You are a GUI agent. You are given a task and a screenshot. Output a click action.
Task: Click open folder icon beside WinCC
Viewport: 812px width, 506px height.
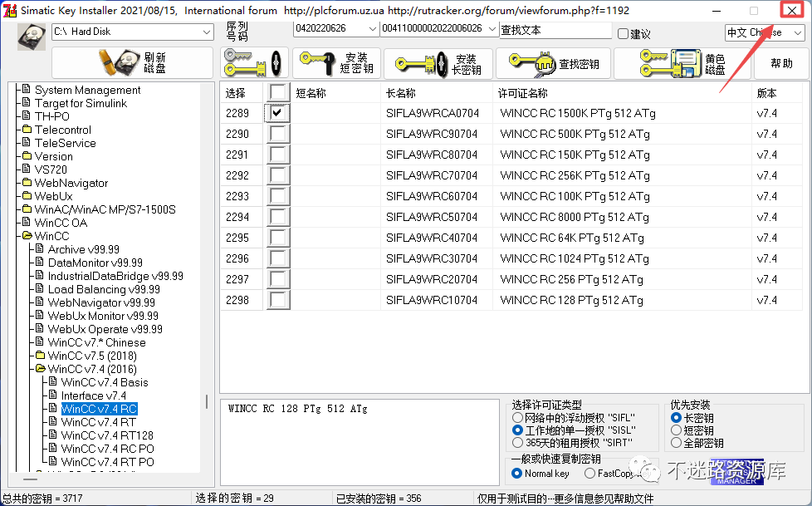coord(27,235)
